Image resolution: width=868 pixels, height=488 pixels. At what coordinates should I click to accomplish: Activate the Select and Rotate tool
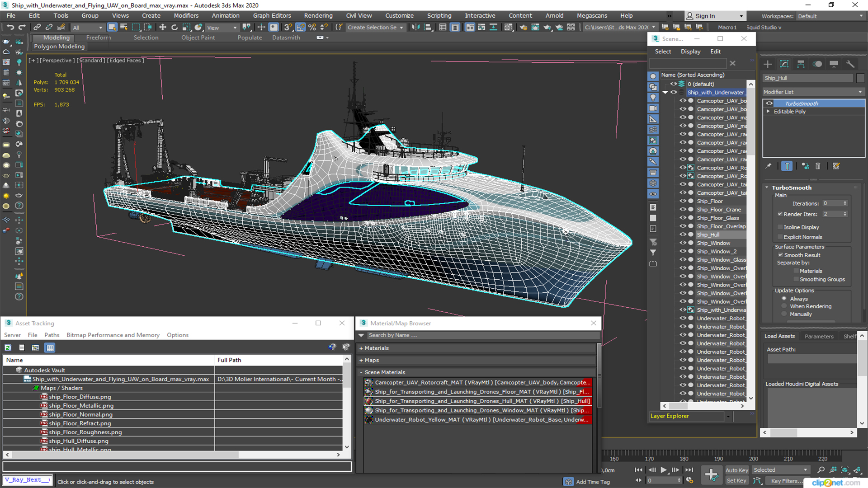(x=175, y=27)
